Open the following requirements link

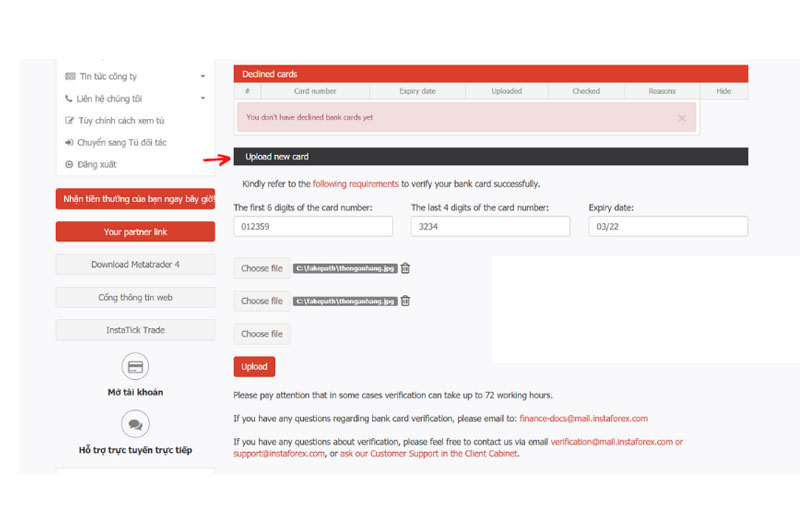click(x=356, y=184)
